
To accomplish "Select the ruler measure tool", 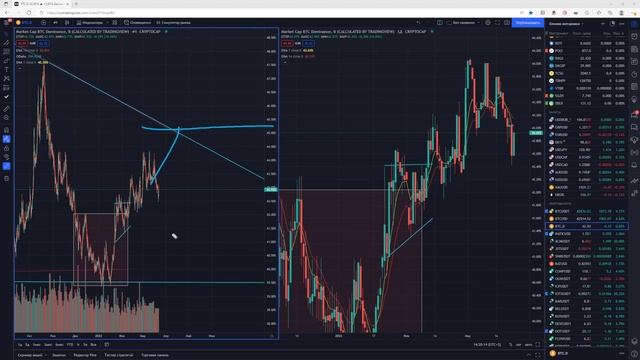I will (x=7, y=109).
